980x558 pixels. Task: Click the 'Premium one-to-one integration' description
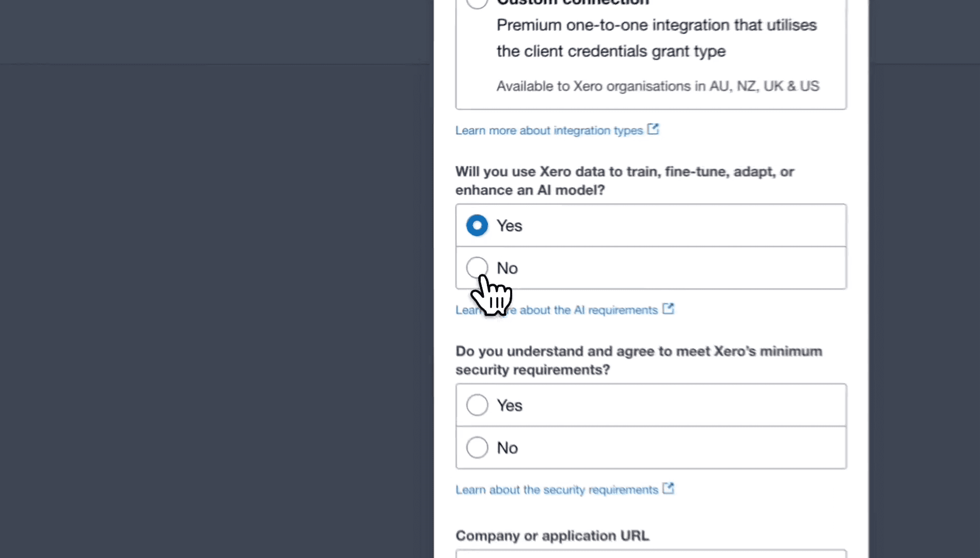[x=657, y=38]
